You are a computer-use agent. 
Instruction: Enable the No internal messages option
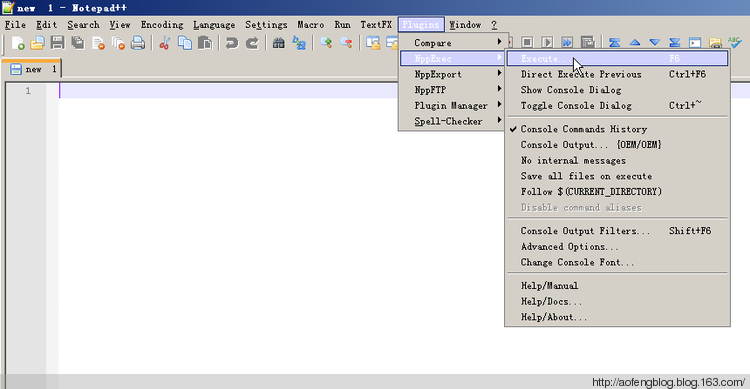(617, 161)
